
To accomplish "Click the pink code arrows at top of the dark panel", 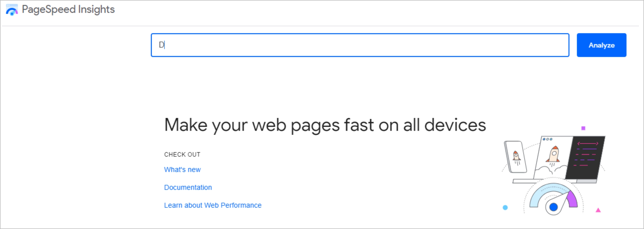I will (588, 143).
